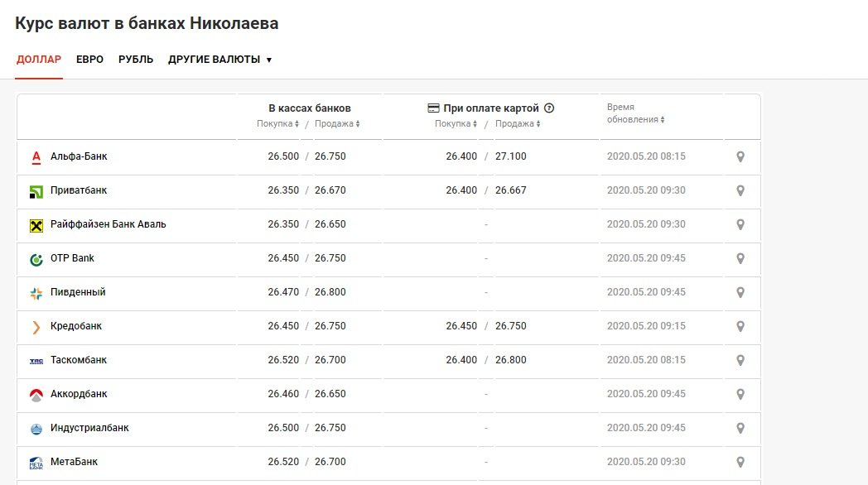Sort by Продажа under При оплате картой
This screenshot has height=485, width=868.
518,124
